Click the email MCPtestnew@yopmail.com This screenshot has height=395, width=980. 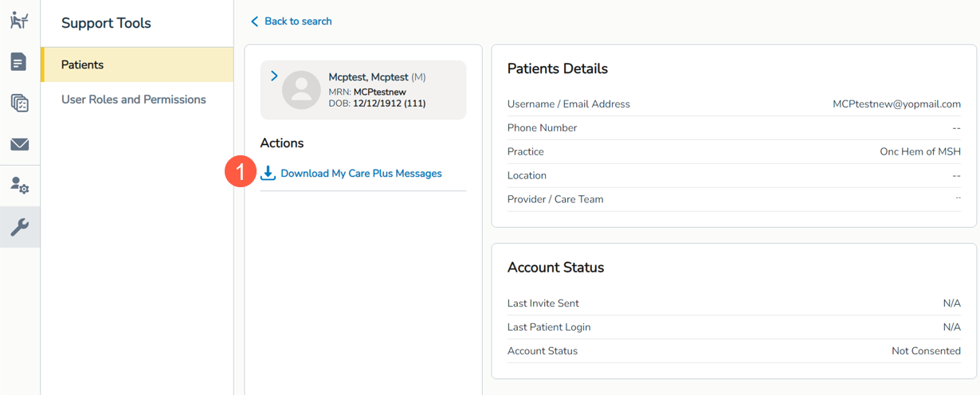point(896,104)
